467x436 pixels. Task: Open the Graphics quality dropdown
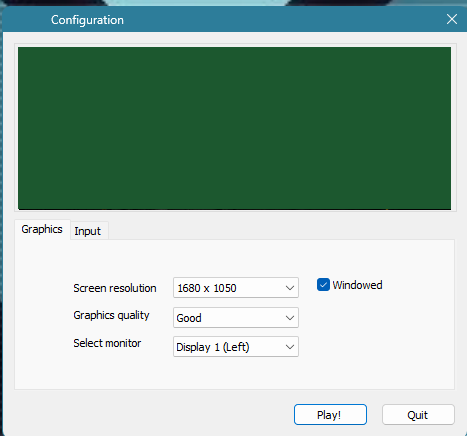[236, 318]
